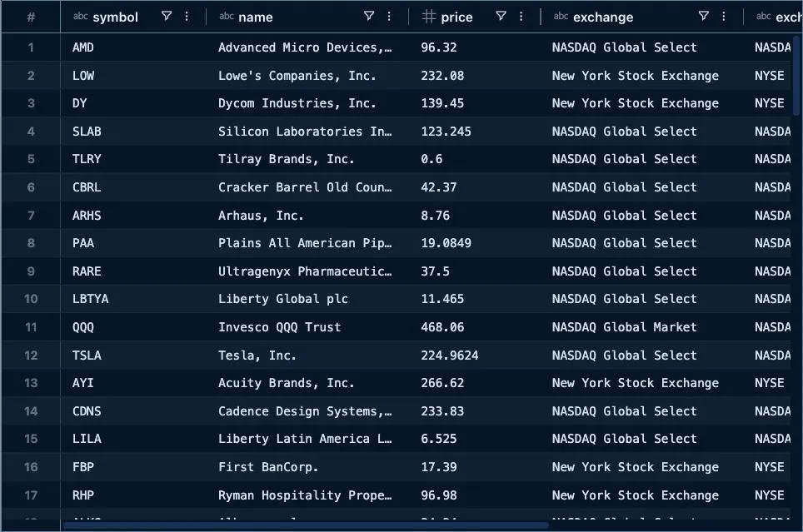Click Cadence Design Systems name cell
803x532 pixels.
pyautogui.click(x=307, y=410)
